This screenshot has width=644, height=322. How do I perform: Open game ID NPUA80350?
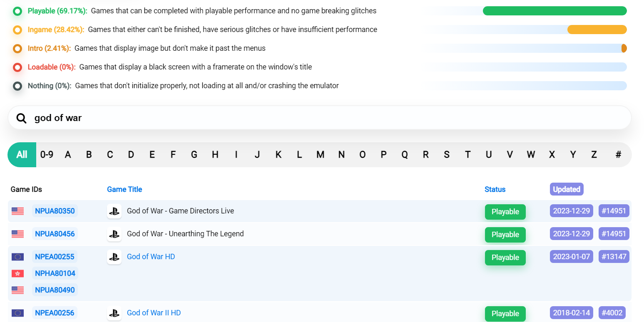pyautogui.click(x=55, y=211)
